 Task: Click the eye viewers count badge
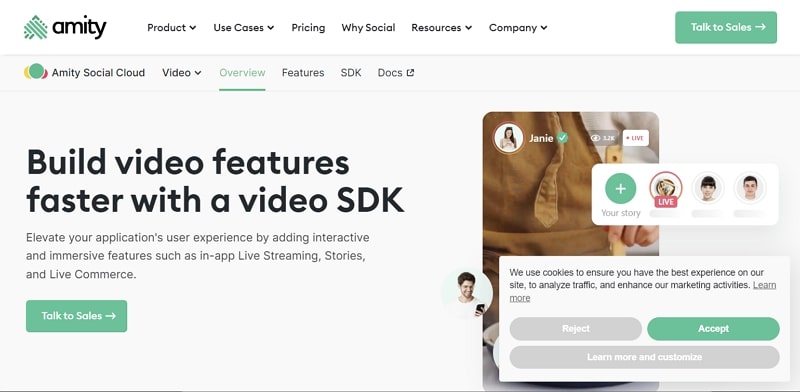pyautogui.click(x=603, y=138)
